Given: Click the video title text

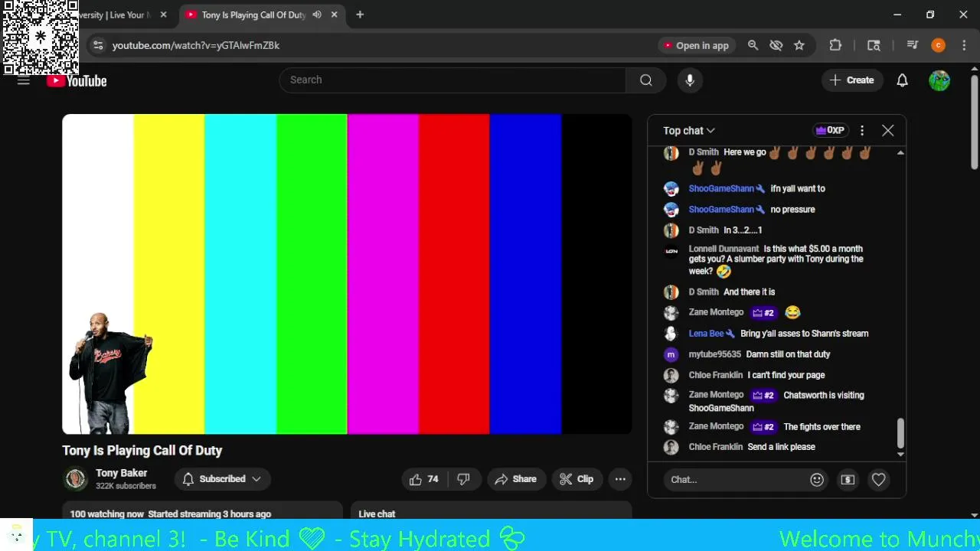Looking at the screenshot, I should click(x=142, y=451).
